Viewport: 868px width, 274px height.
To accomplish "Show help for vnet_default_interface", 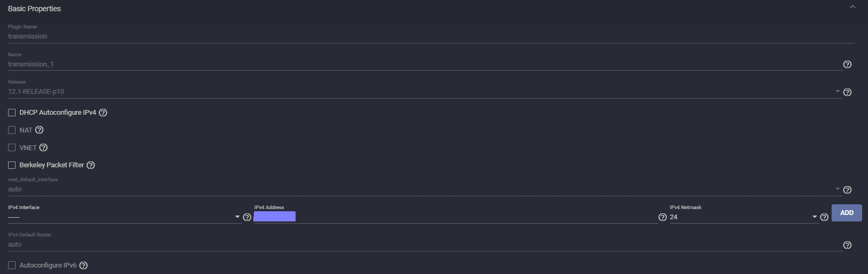I will click(x=847, y=190).
